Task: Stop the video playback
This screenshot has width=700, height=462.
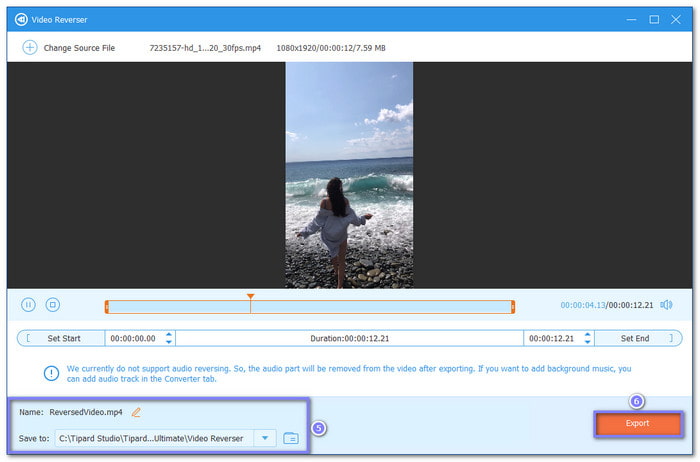Action: pos(53,305)
